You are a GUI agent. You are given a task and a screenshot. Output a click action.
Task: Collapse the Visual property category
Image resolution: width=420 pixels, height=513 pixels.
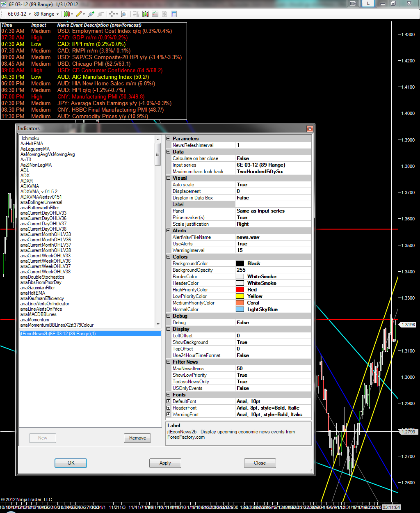point(169,178)
